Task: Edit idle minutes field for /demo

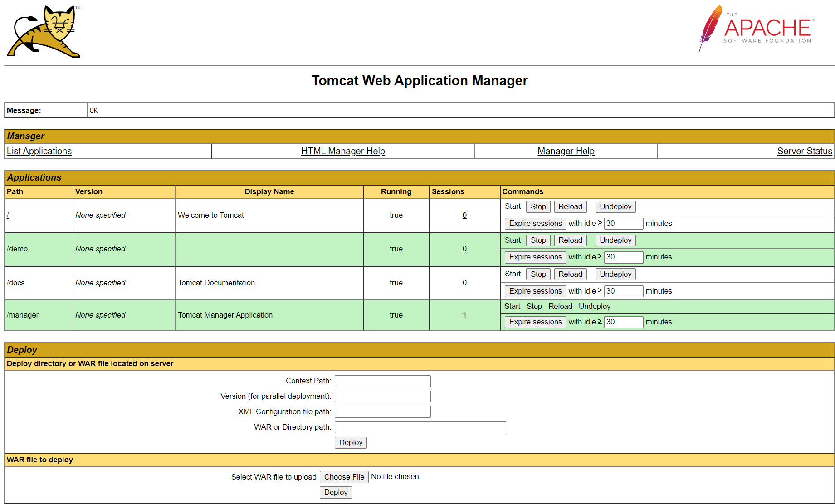Action: click(623, 257)
